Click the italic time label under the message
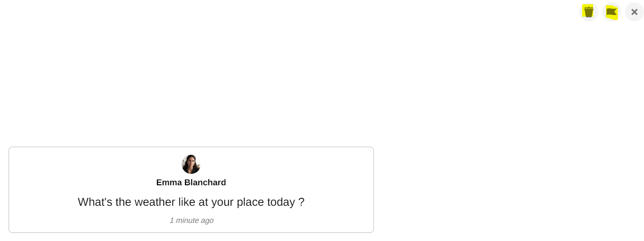 pos(191,221)
